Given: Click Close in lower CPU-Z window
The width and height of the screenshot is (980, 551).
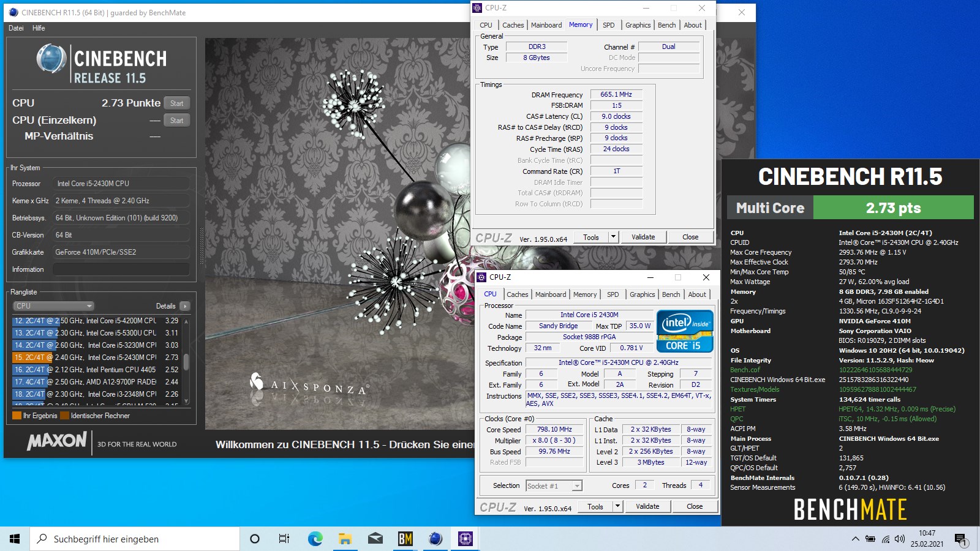Looking at the screenshot, I should pyautogui.click(x=695, y=506).
